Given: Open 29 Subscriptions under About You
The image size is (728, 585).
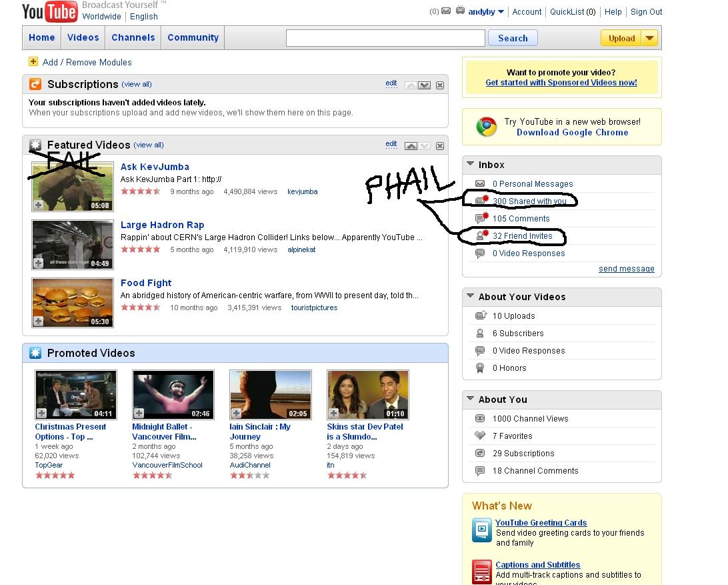Looking at the screenshot, I should [x=523, y=453].
